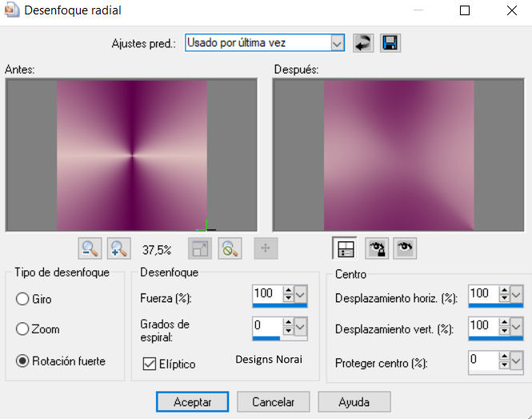
Task: Increase Proteger centro with up arrow
Action: pos(504,356)
